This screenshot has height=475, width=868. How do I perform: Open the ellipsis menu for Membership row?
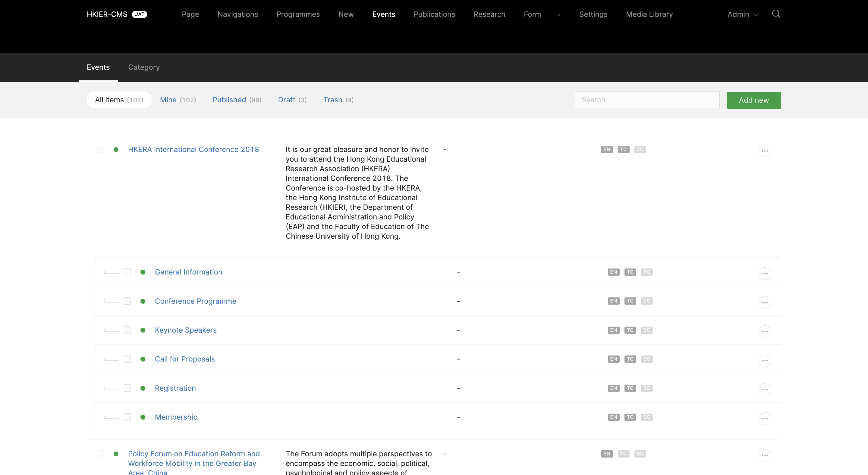pos(765,418)
